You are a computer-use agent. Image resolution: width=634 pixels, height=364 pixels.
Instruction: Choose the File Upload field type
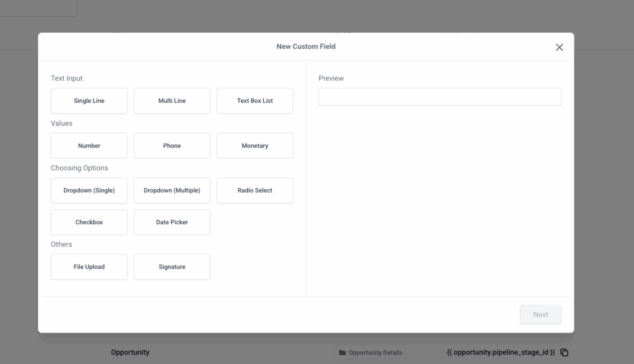(x=89, y=267)
